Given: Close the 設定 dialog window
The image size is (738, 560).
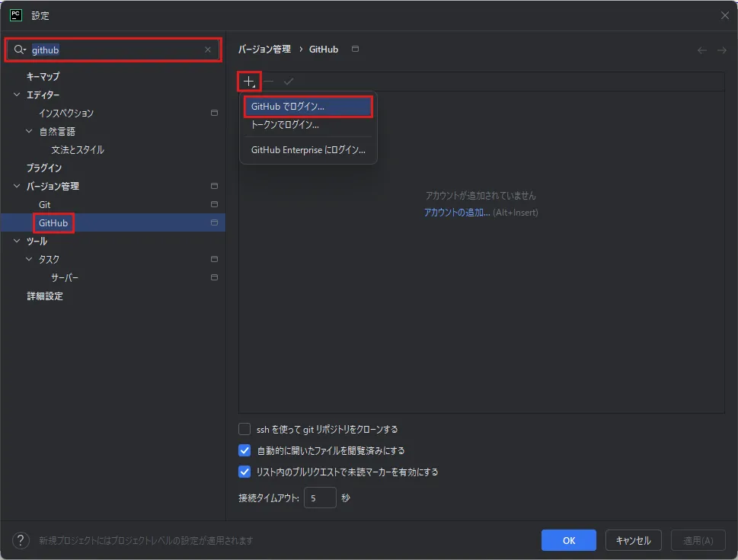Looking at the screenshot, I should tap(725, 15).
